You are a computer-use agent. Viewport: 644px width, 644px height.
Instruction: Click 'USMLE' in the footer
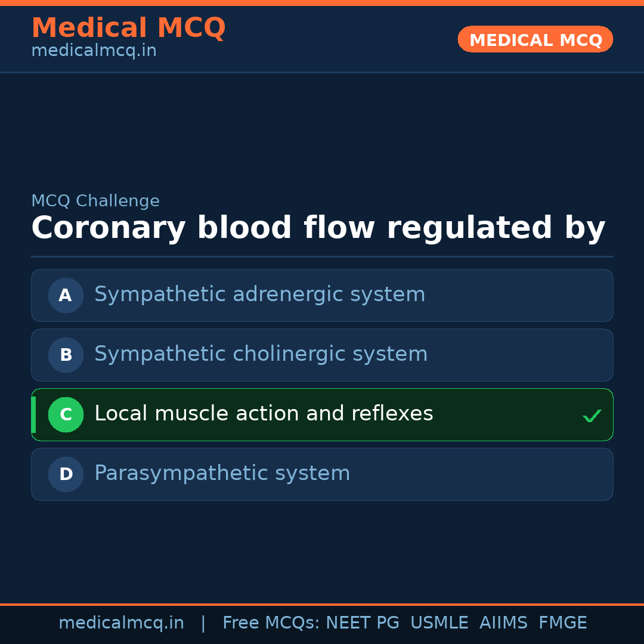point(439,623)
